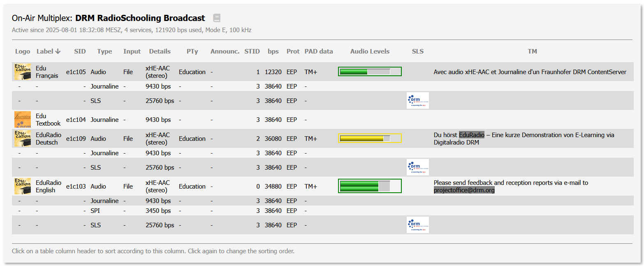Click the DRM slideshow preview for Edu Français SLS
The height and width of the screenshot is (266, 644).
click(417, 100)
